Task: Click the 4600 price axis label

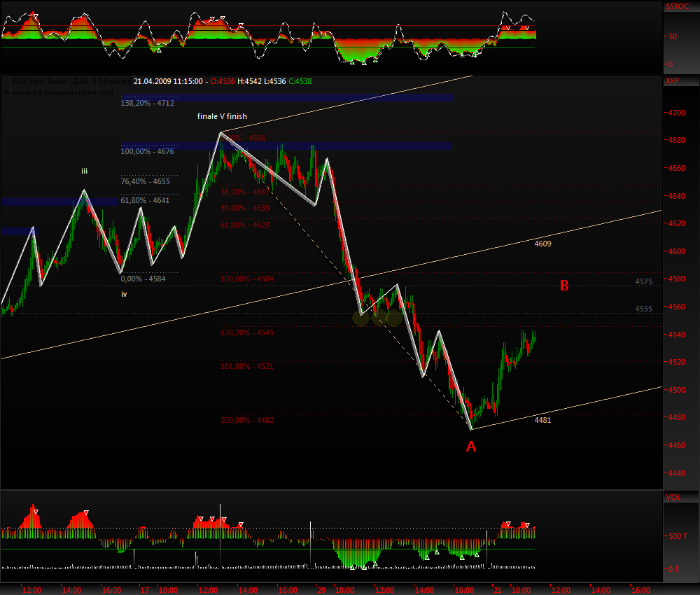Action: (x=676, y=251)
